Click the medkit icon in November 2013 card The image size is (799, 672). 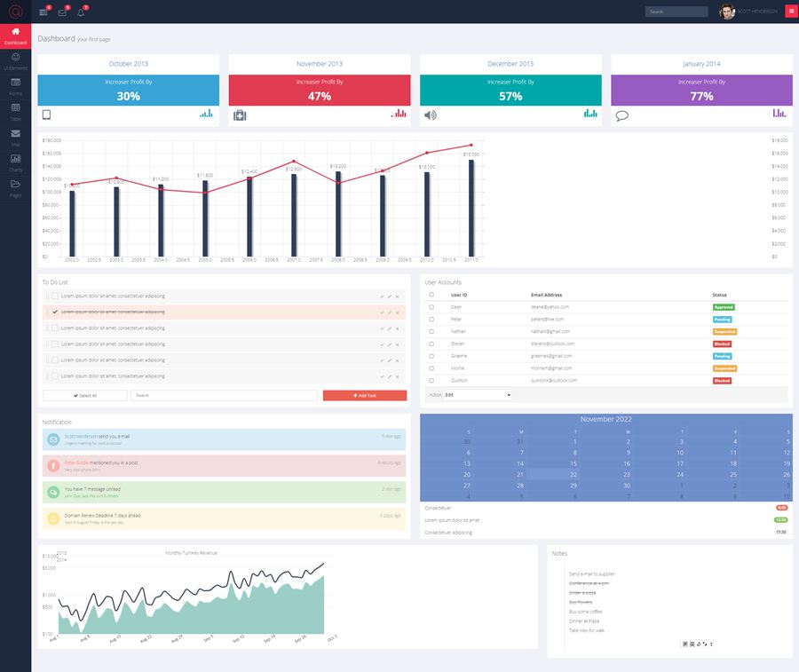point(240,115)
